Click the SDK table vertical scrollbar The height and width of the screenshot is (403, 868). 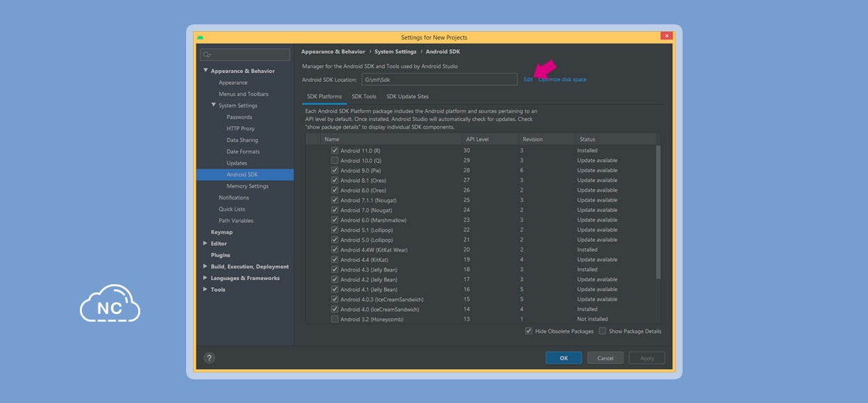pyautogui.click(x=658, y=212)
